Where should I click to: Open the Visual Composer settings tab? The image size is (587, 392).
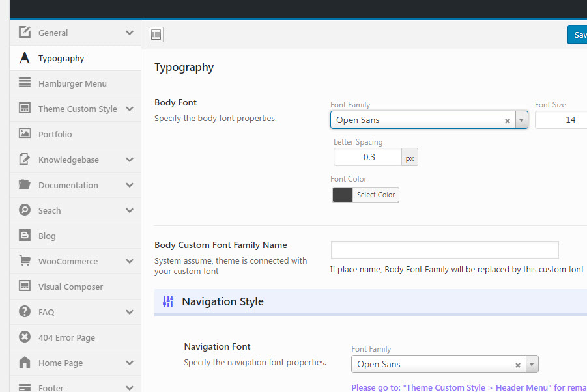[x=70, y=287]
